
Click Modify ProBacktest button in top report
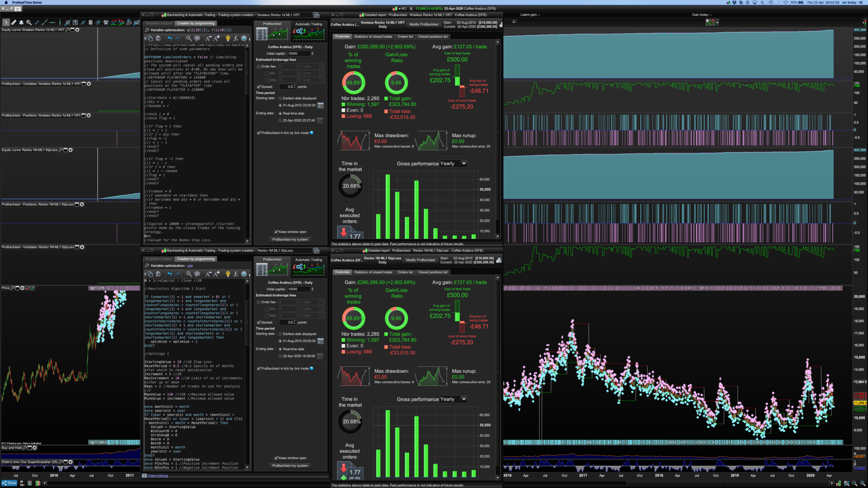(x=424, y=25)
